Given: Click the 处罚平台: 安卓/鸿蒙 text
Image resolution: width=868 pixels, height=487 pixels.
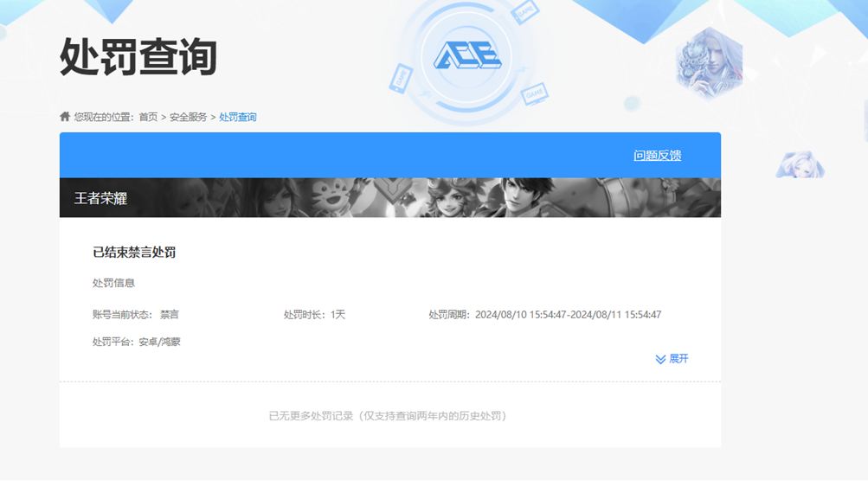Looking at the screenshot, I should 137,342.
